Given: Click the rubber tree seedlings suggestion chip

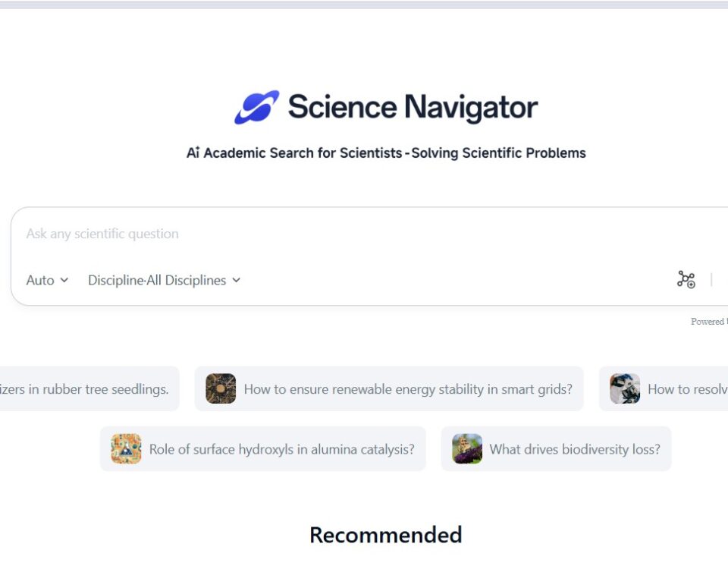Looking at the screenshot, I should 89,388.
